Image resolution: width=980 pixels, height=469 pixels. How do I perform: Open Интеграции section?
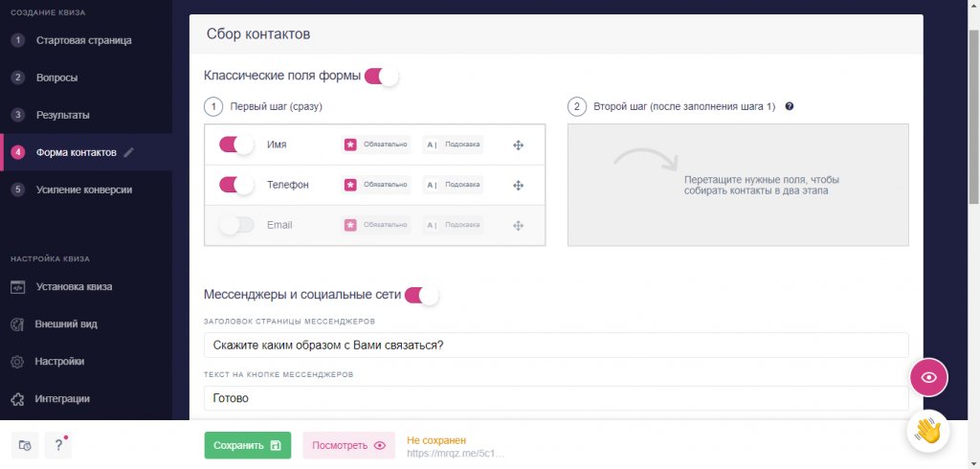point(62,399)
